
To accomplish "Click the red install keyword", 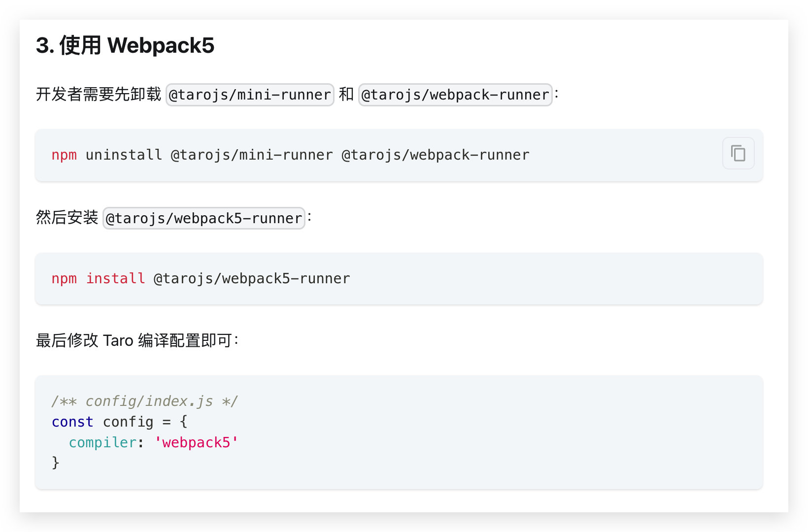I will pyautogui.click(x=116, y=278).
